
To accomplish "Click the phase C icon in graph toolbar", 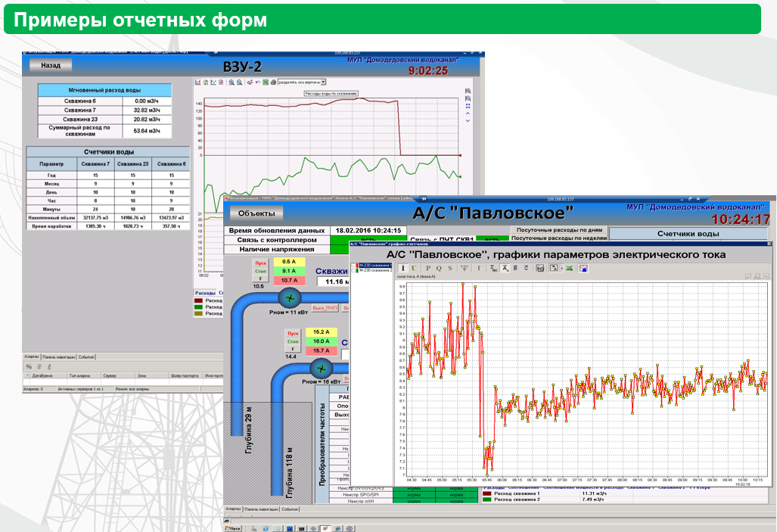I will 526,268.
